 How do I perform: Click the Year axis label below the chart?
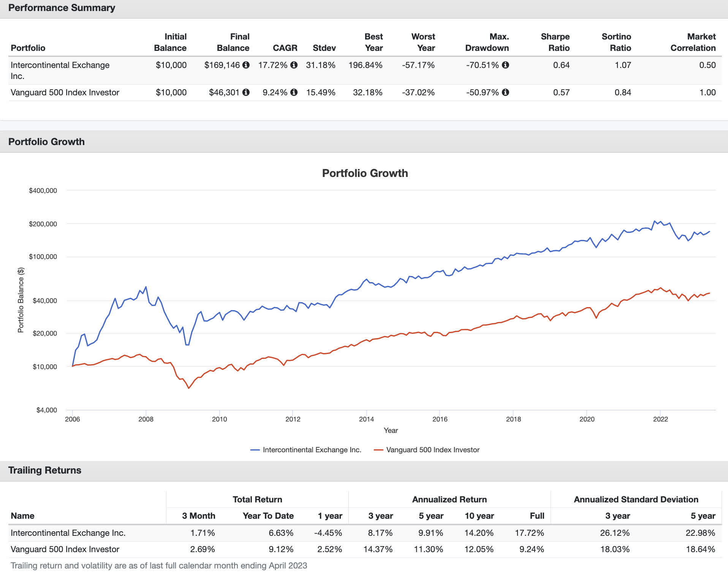[391, 431]
